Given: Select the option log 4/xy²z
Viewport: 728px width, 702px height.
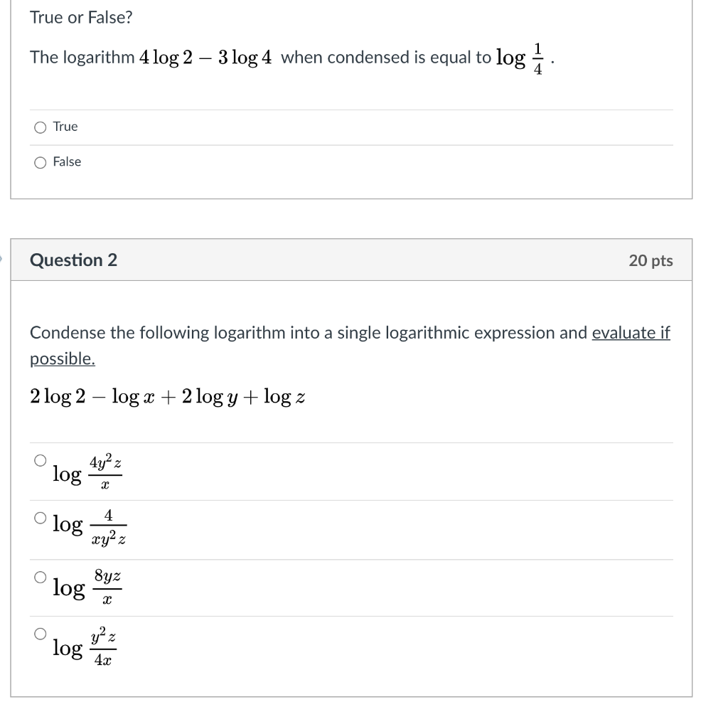Looking at the screenshot, I should [x=40, y=518].
